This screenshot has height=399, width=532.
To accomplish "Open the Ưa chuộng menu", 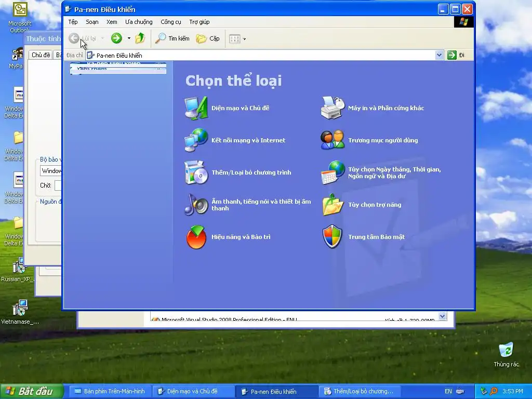I will [x=139, y=22].
